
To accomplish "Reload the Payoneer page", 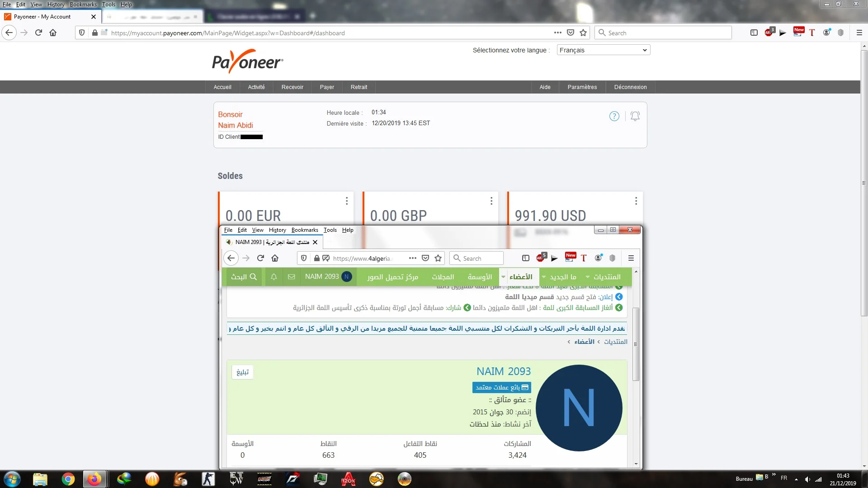I will coord(38,33).
